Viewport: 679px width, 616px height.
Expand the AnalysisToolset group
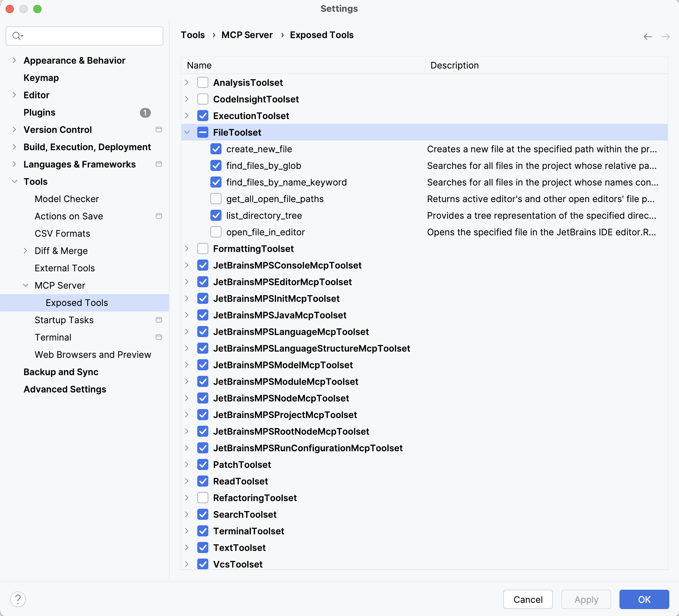pos(187,83)
